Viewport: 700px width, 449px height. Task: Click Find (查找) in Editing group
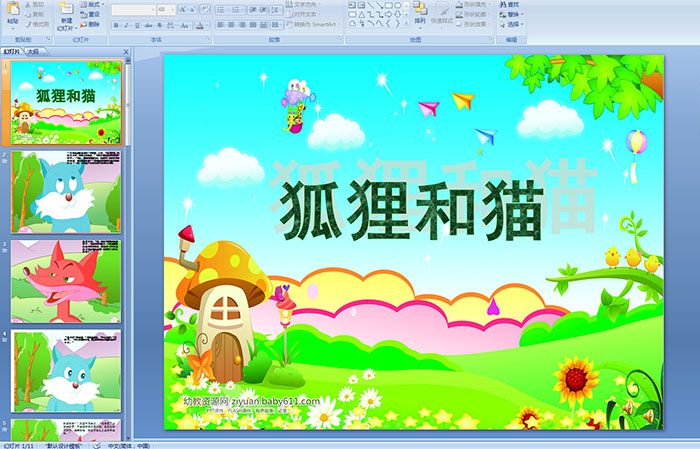[509, 4]
